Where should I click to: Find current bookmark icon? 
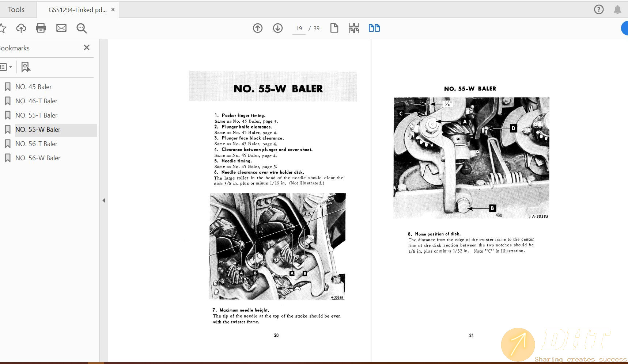pyautogui.click(x=26, y=67)
